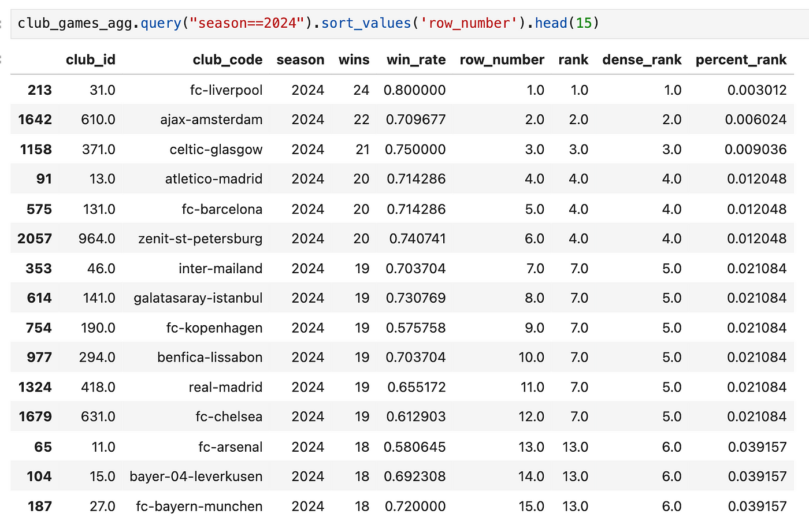Click index label 1324

point(35,388)
